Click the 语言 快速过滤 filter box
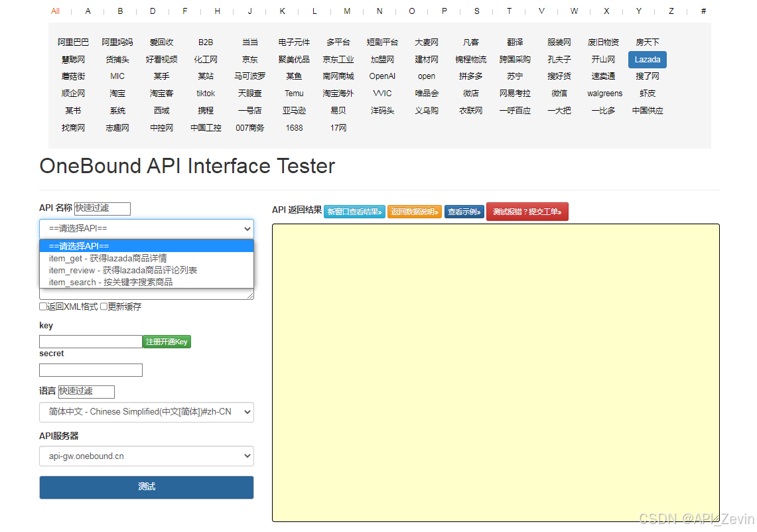 (x=86, y=391)
